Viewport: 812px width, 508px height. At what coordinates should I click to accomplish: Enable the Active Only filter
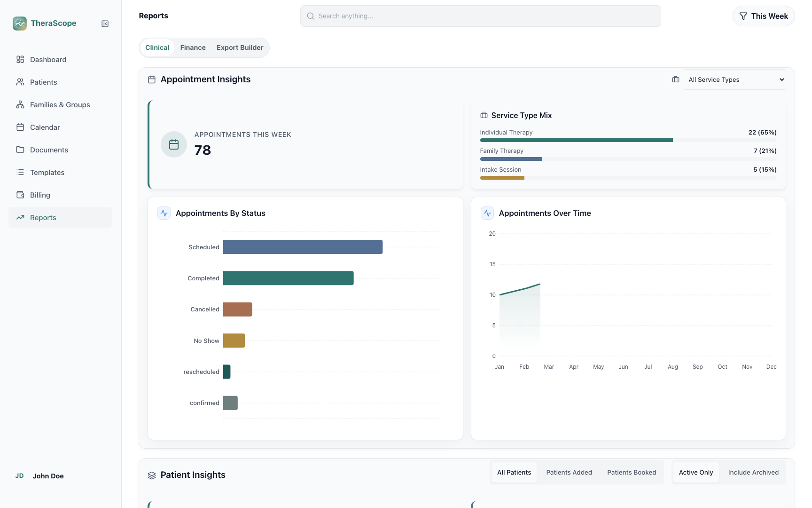[x=696, y=472]
